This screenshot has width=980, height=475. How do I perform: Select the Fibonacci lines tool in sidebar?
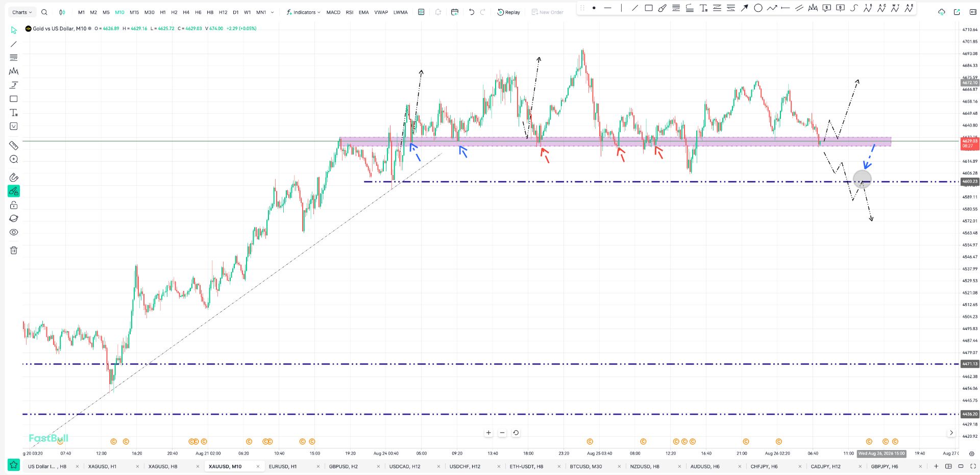pyautogui.click(x=14, y=58)
